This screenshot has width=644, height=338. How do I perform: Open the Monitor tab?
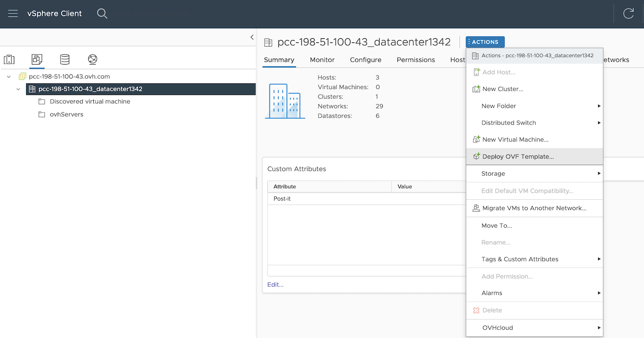(322, 60)
